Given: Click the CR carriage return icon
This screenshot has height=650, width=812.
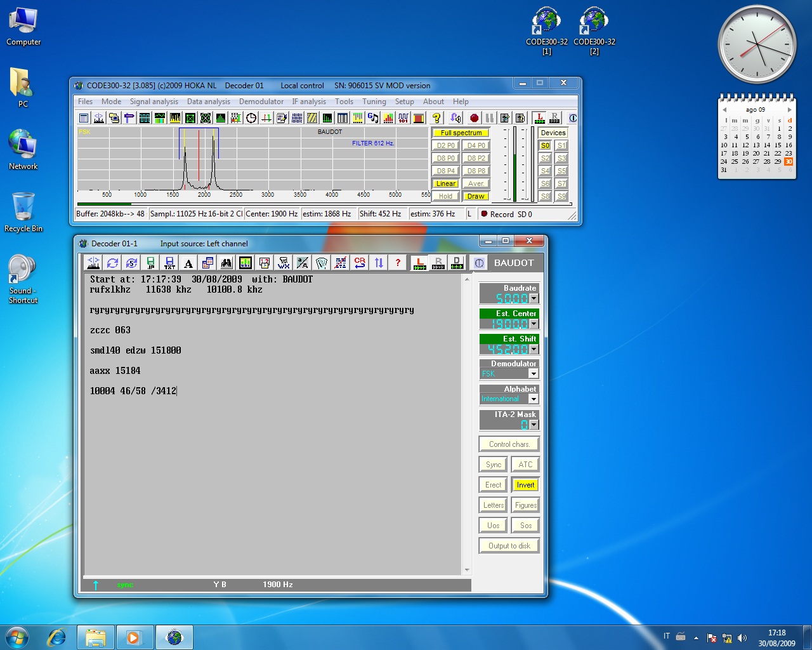Looking at the screenshot, I should click(x=360, y=263).
